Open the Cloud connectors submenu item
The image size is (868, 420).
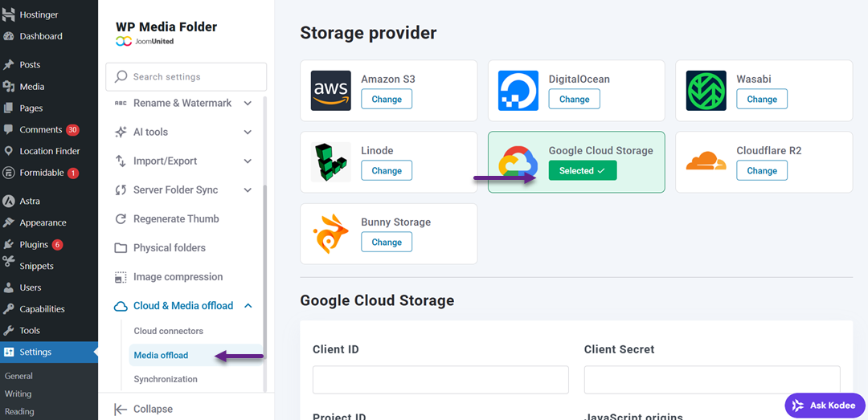click(168, 331)
